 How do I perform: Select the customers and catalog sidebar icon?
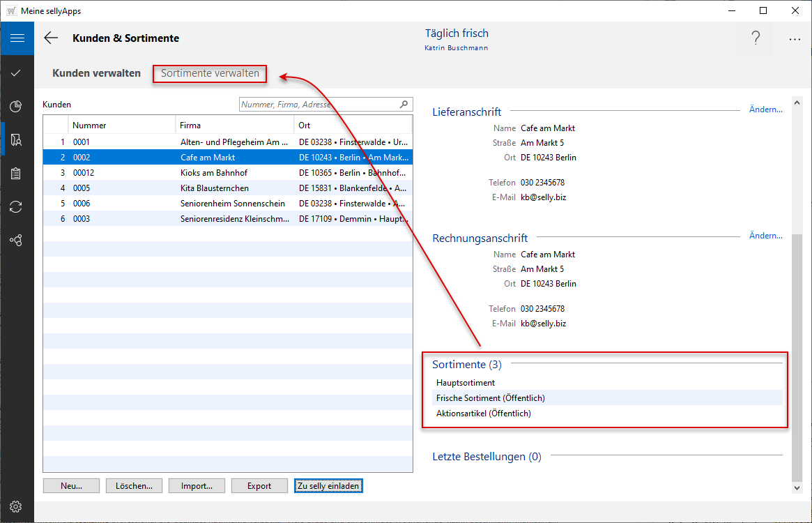point(17,139)
